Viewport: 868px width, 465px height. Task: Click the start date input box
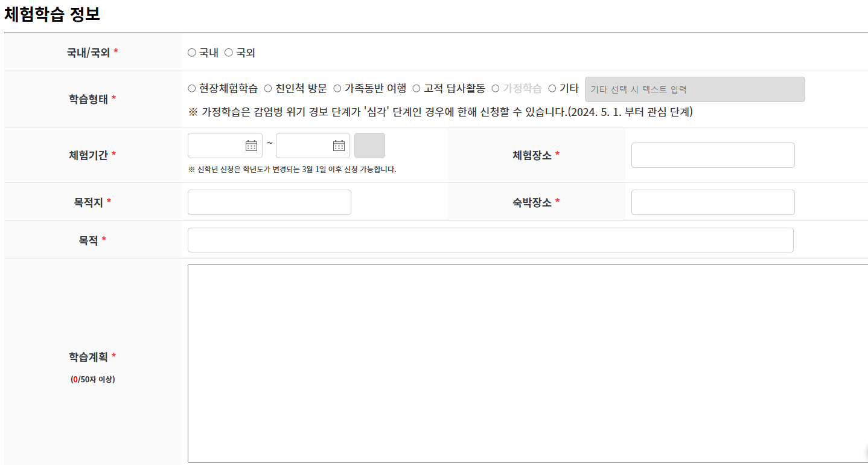pyautogui.click(x=217, y=145)
